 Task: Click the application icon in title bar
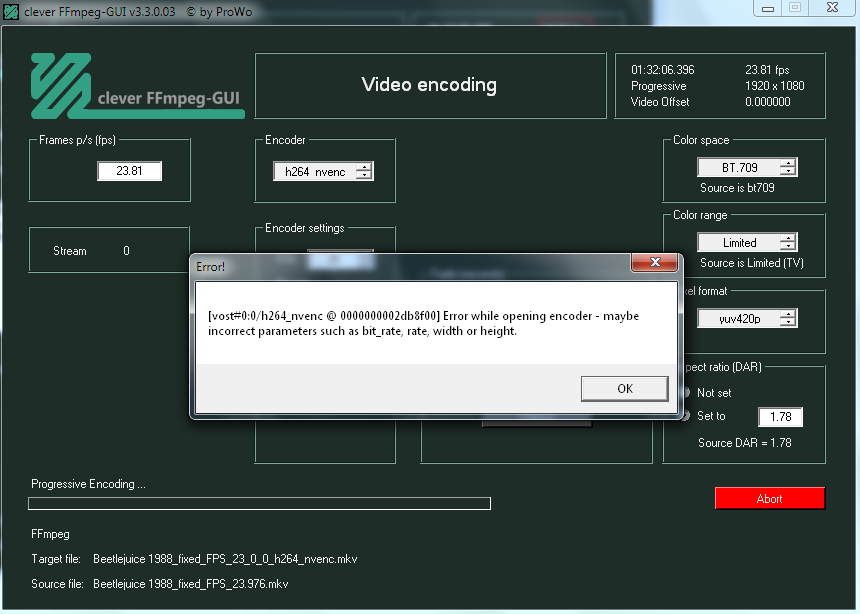point(11,12)
